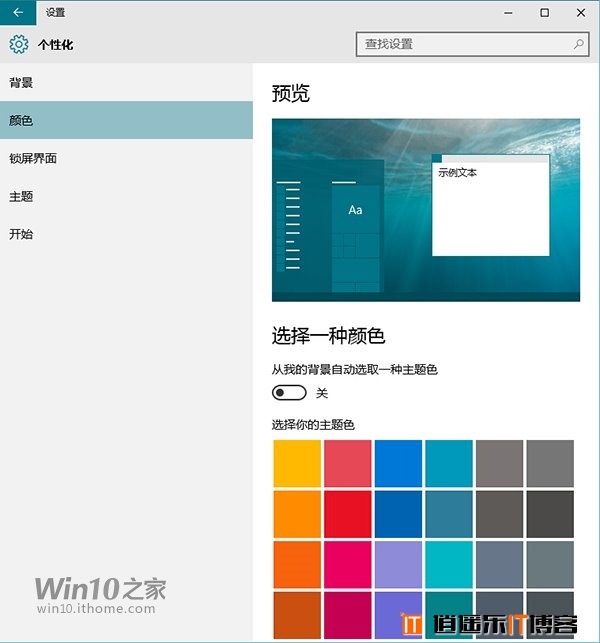This screenshot has height=643, width=600.
Task: Click the back arrow button
Action: pos(18,13)
